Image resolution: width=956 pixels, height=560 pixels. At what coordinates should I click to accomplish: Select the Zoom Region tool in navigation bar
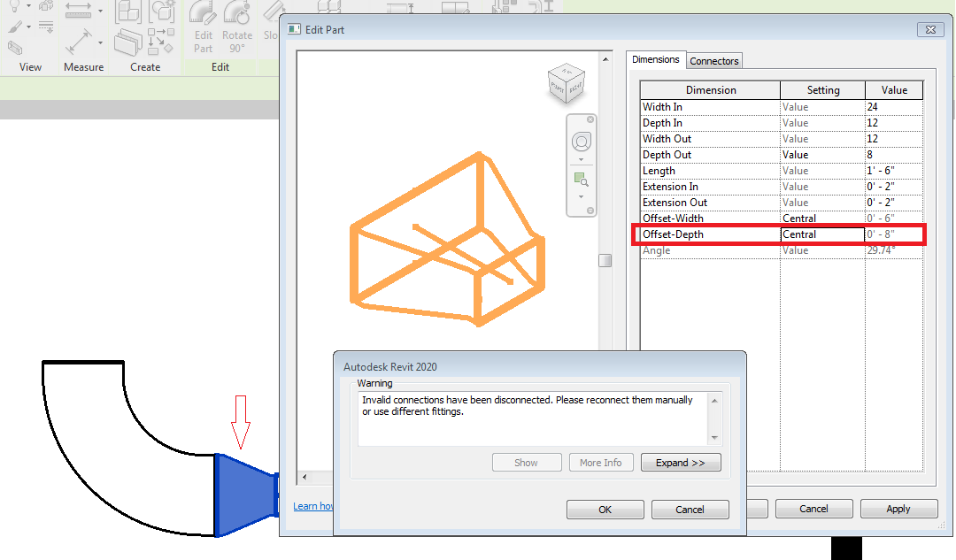[582, 177]
